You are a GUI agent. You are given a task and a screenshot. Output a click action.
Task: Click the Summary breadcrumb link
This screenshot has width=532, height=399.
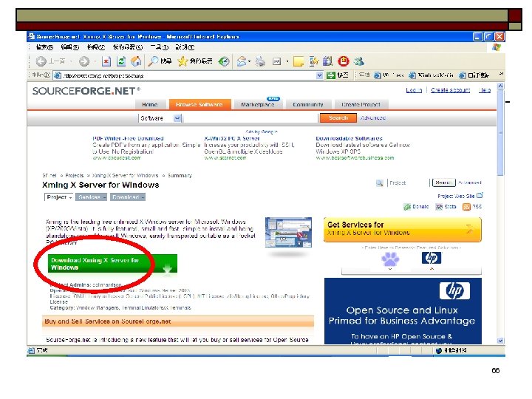pyautogui.click(x=180, y=175)
